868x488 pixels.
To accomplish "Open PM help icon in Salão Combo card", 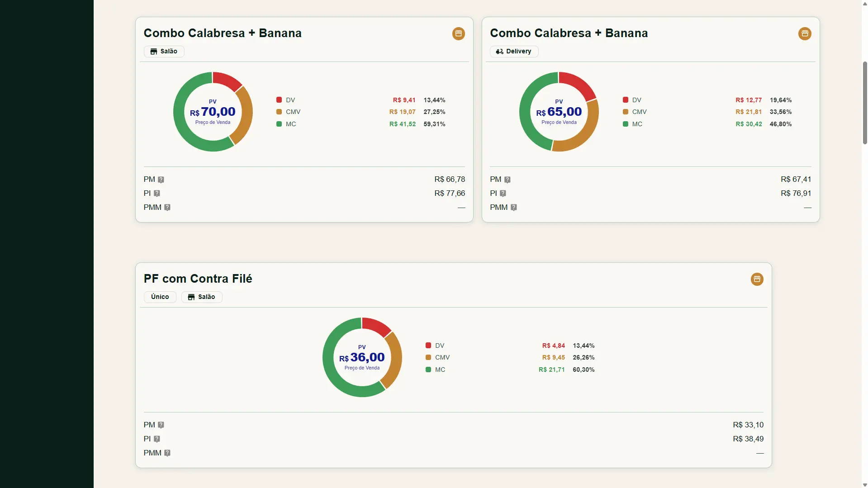I will (x=161, y=180).
